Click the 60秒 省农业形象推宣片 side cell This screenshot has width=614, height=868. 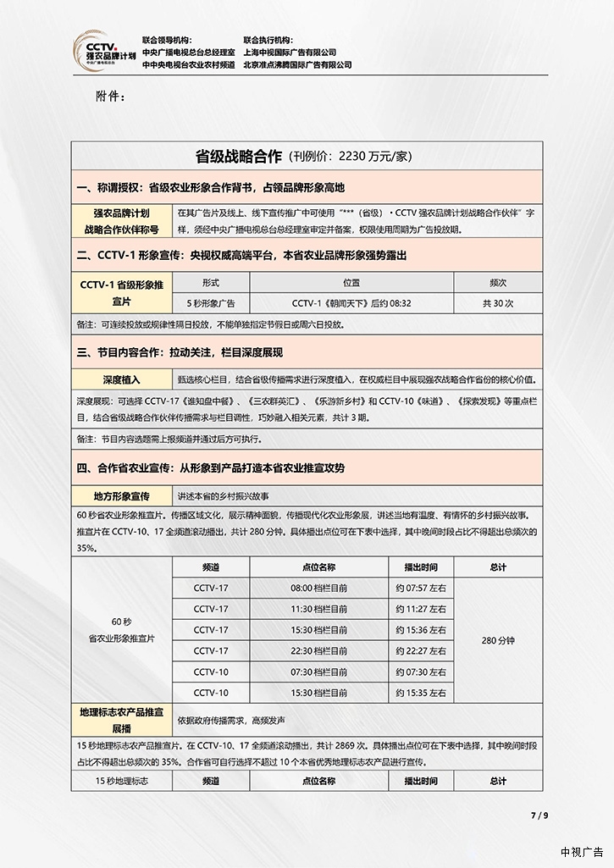pos(122,630)
